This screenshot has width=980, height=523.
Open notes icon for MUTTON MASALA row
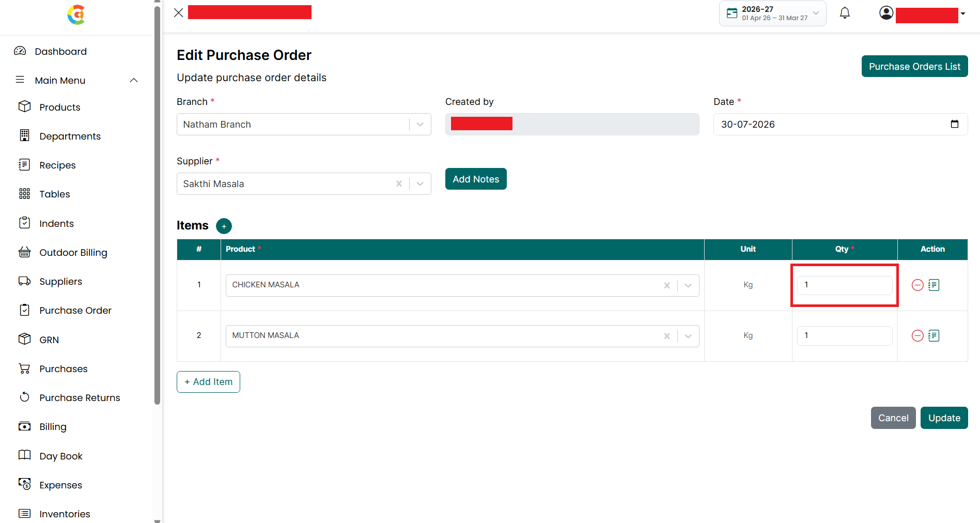934,335
